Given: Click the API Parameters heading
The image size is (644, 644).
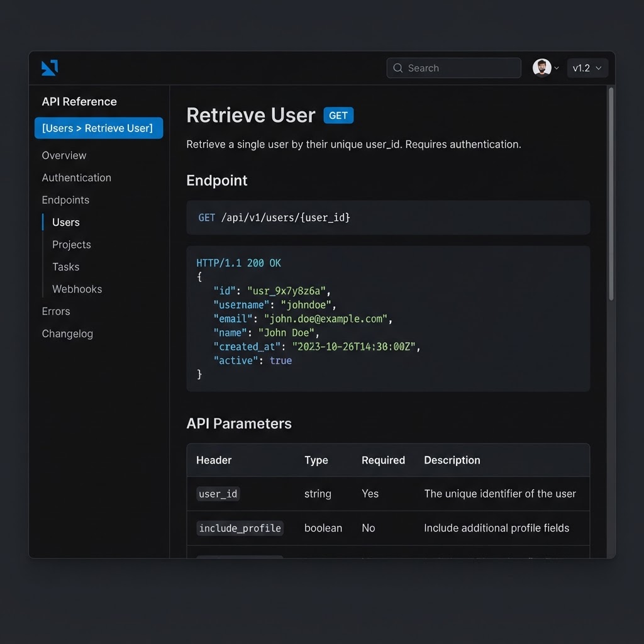Looking at the screenshot, I should coord(239,424).
